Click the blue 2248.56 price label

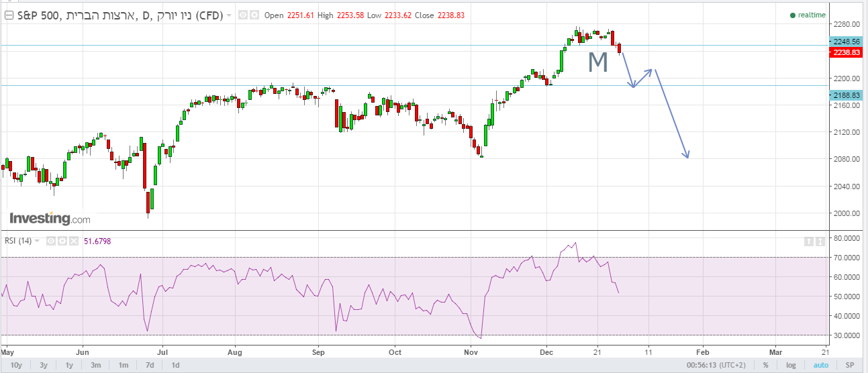coord(845,41)
